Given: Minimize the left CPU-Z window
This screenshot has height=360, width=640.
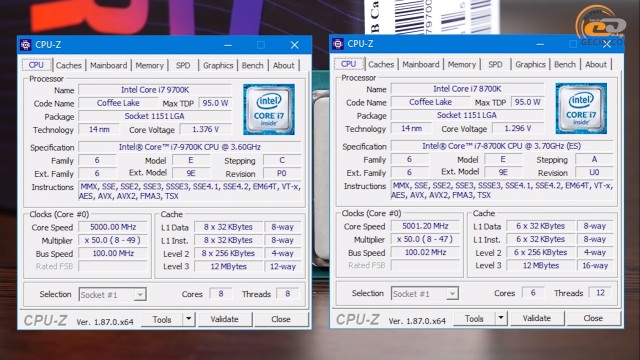Looking at the screenshot, I should tap(228, 45).
